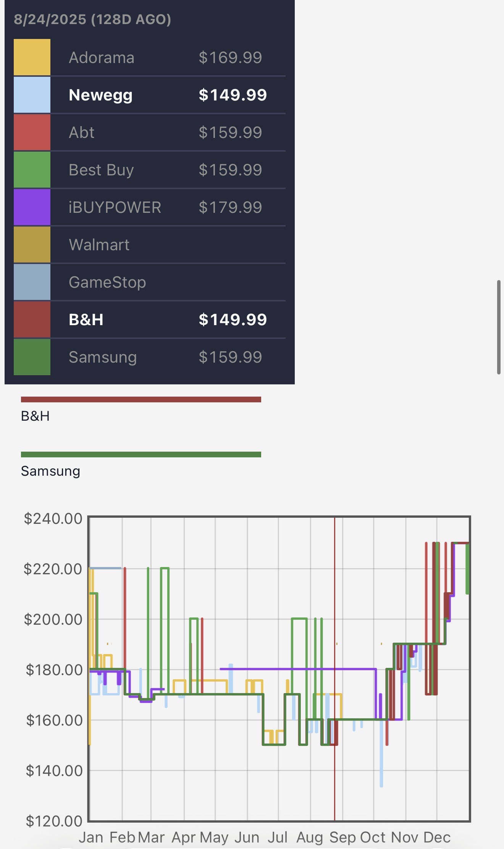Click the Mar month label
Viewport: 504px width, 849px height.
pyautogui.click(x=151, y=838)
